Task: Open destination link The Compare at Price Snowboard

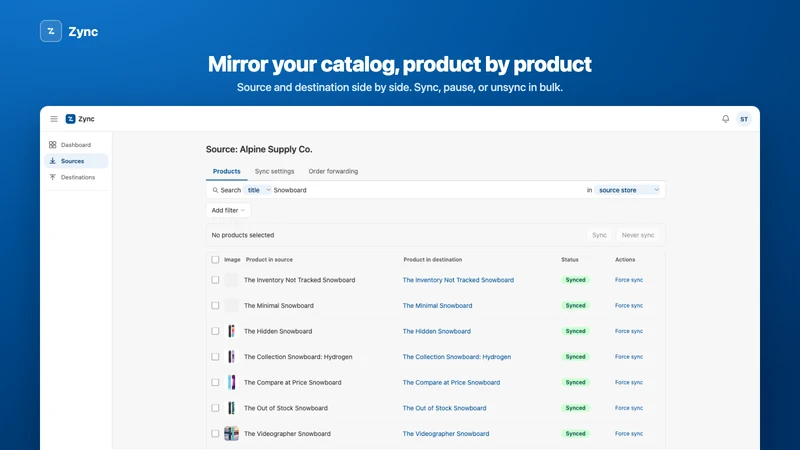Action: tap(452, 382)
